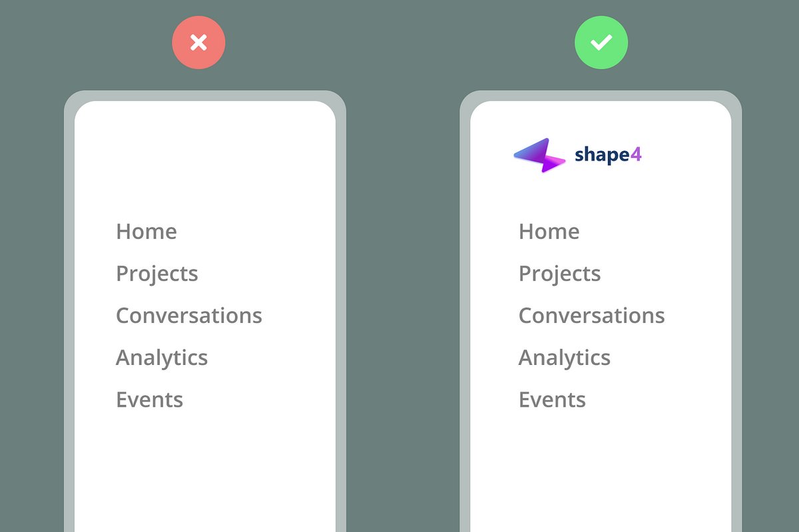Open Events in the left menu without logo
The width and height of the screenshot is (799, 532).
(x=150, y=399)
